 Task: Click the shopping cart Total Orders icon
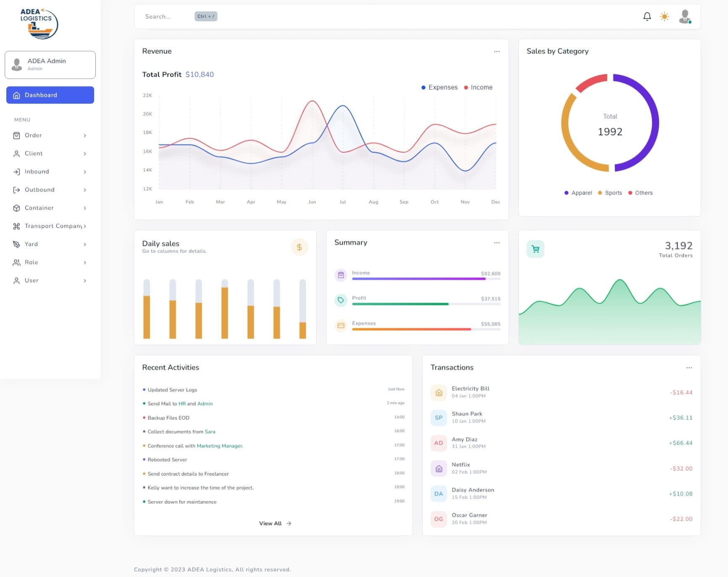point(535,249)
